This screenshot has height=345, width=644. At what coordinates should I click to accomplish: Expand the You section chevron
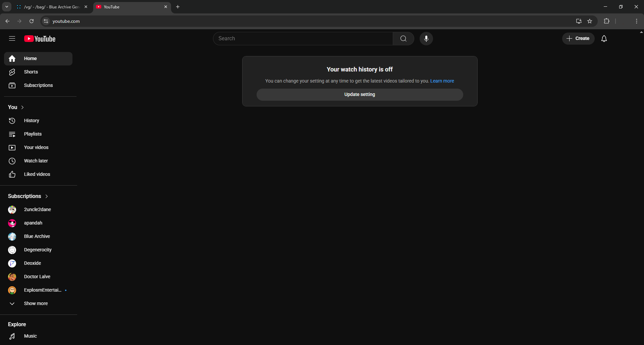click(22, 107)
